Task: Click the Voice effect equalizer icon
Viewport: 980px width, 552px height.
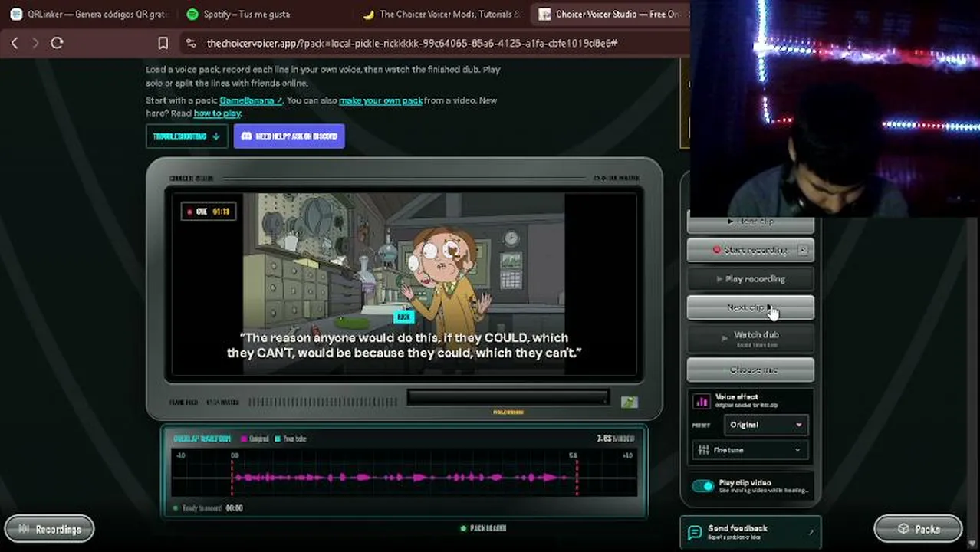Action: [702, 401]
